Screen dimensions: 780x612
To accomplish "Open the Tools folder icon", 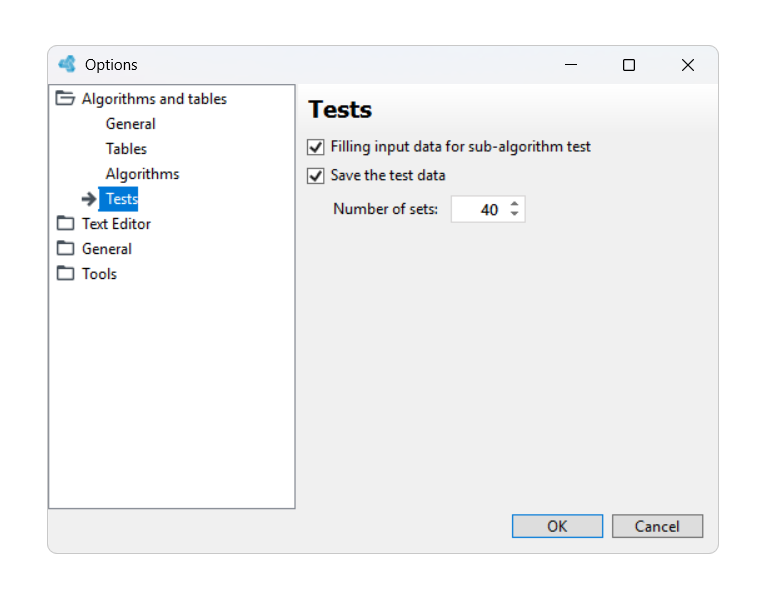I will point(65,273).
